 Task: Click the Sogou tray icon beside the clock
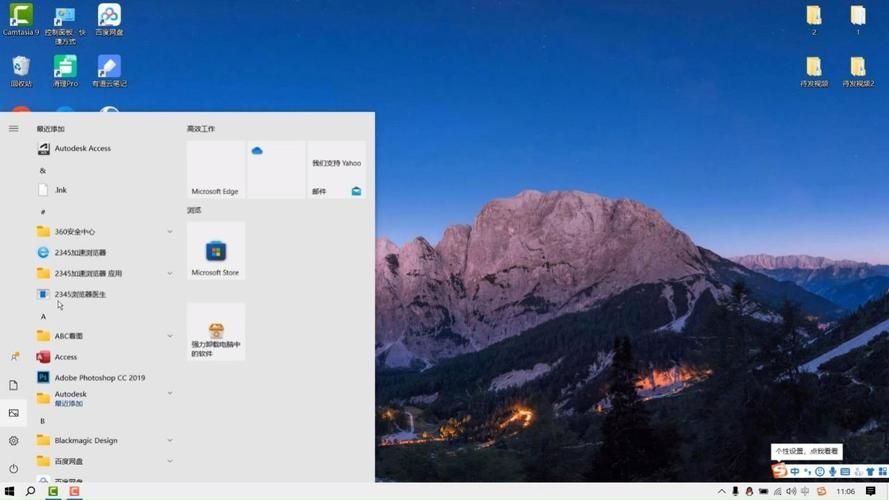coord(821,491)
